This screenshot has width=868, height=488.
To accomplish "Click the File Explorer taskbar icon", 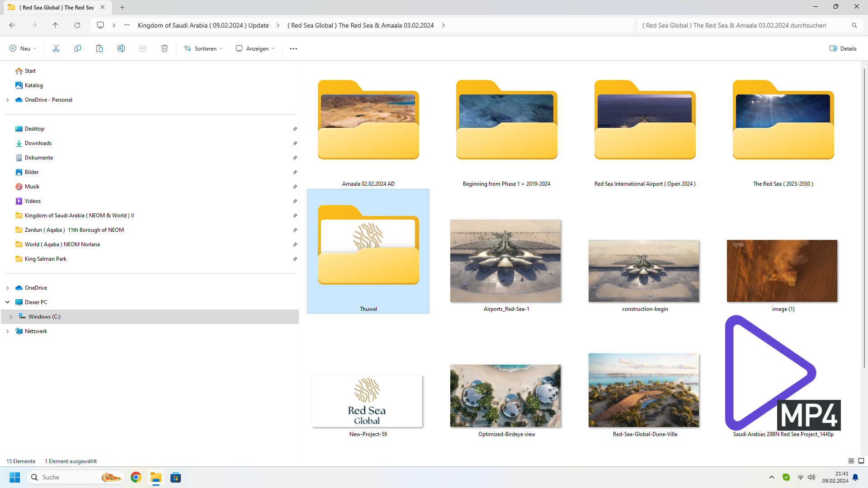I will (156, 477).
